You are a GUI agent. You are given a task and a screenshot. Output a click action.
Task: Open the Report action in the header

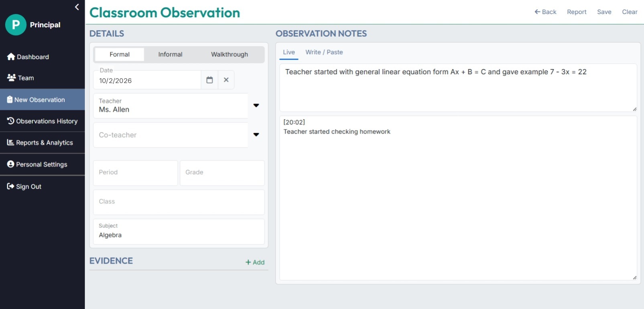tap(577, 12)
